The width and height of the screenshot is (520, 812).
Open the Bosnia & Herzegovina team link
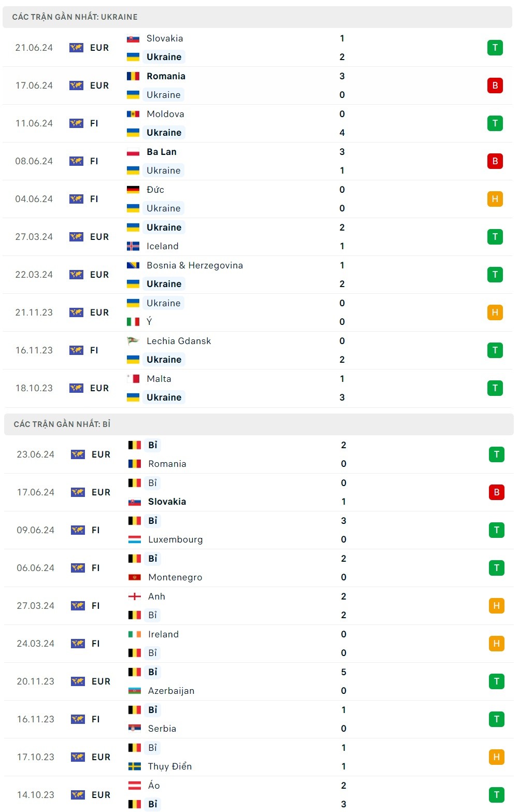click(x=194, y=265)
